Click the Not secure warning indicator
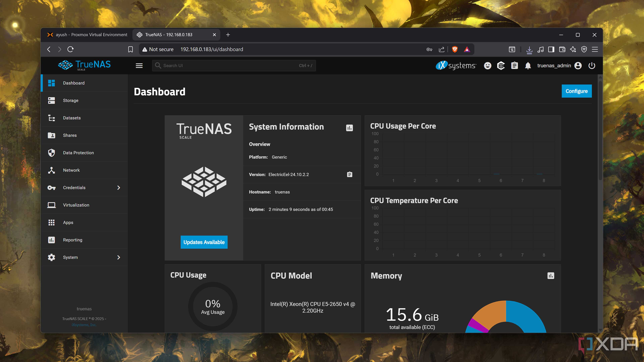Screen dimensions: 644x362 pos(158,49)
